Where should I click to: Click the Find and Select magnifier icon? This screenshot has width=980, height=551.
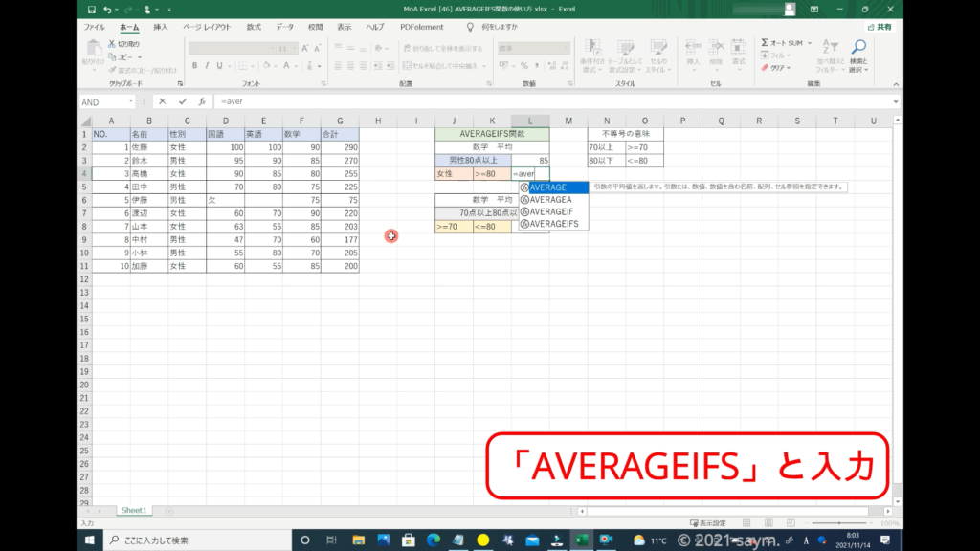pos(857,48)
